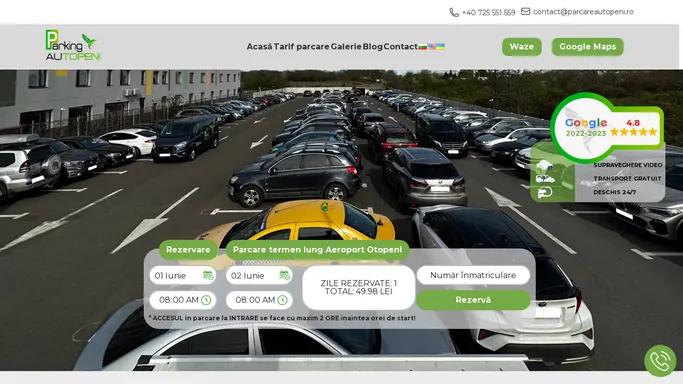The width and height of the screenshot is (683, 384).
Task: Click the Număr înmatriculare input field
Action: click(x=473, y=275)
